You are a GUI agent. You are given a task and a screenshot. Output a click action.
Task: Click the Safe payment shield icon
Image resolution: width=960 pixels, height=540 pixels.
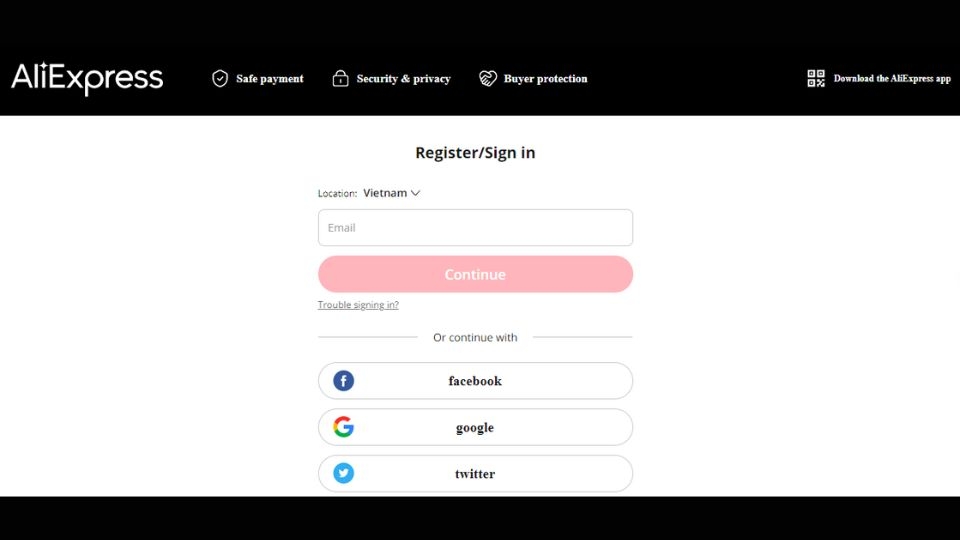tap(220, 78)
